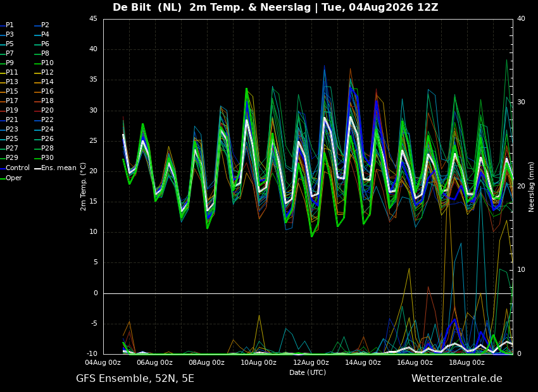The height and width of the screenshot is (392, 538).
Task: Select the 18Aug 00z date tick
Action: pos(466,362)
